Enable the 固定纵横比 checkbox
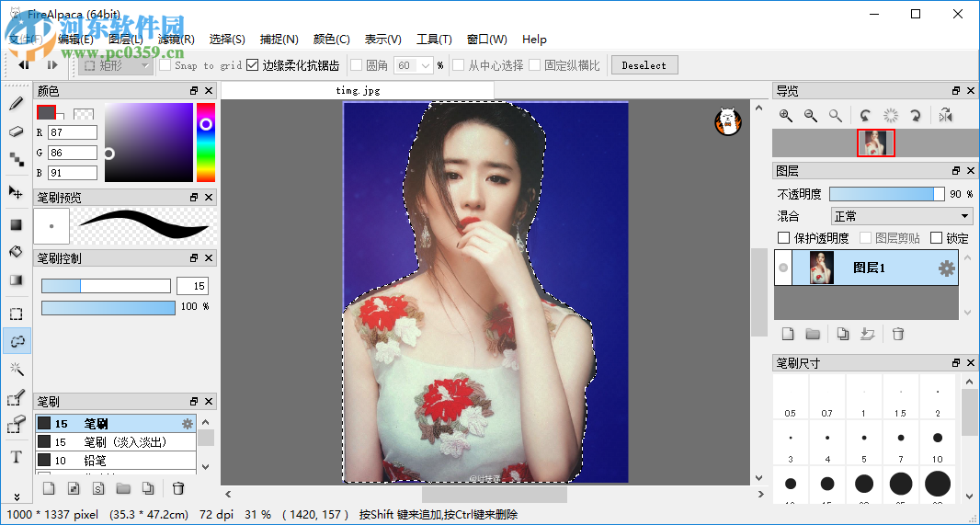Screen dimensions: 980x525 coord(534,65)
